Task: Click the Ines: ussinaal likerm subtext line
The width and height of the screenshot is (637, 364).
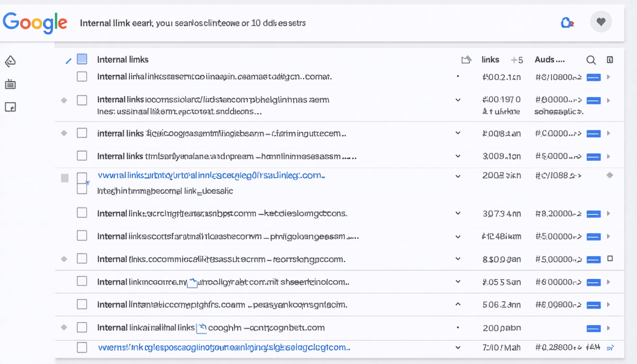Action: pyautogui.click(x=179, y=112)
